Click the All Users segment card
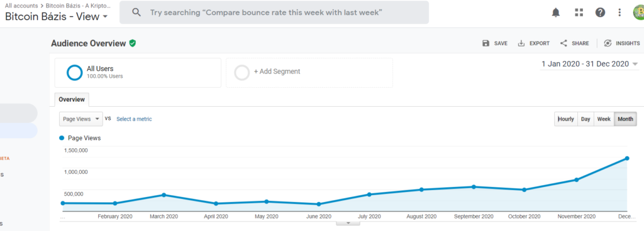 pyautogui.click(x=138, y=72)
